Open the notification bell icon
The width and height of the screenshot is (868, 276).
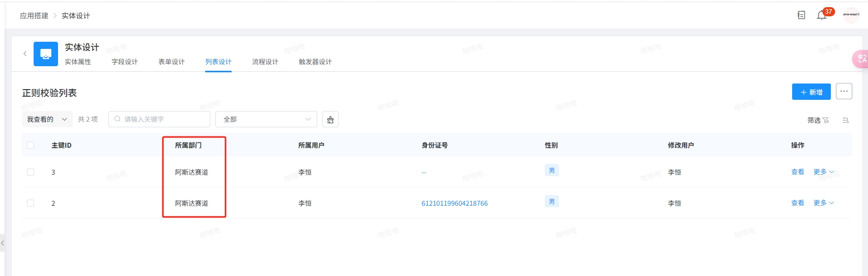821,16
